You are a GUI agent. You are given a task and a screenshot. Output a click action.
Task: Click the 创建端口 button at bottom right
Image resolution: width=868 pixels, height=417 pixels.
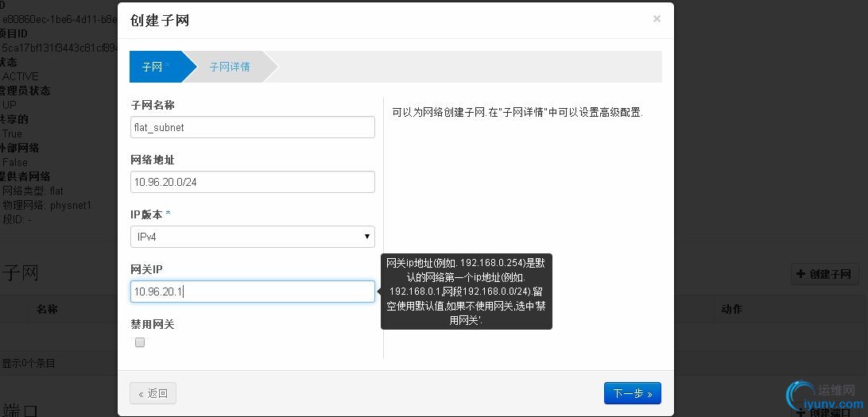tap(824, 411)
